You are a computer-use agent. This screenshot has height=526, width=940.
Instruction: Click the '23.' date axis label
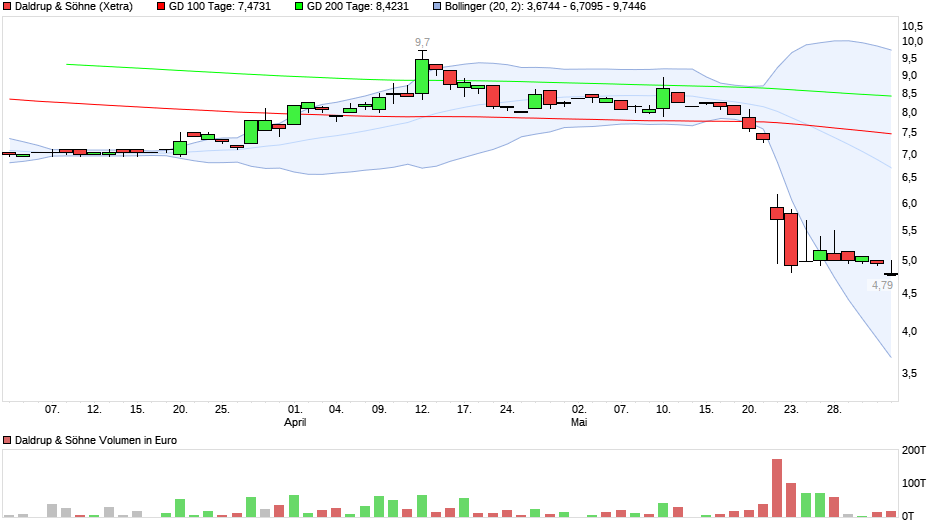point(791,410)
